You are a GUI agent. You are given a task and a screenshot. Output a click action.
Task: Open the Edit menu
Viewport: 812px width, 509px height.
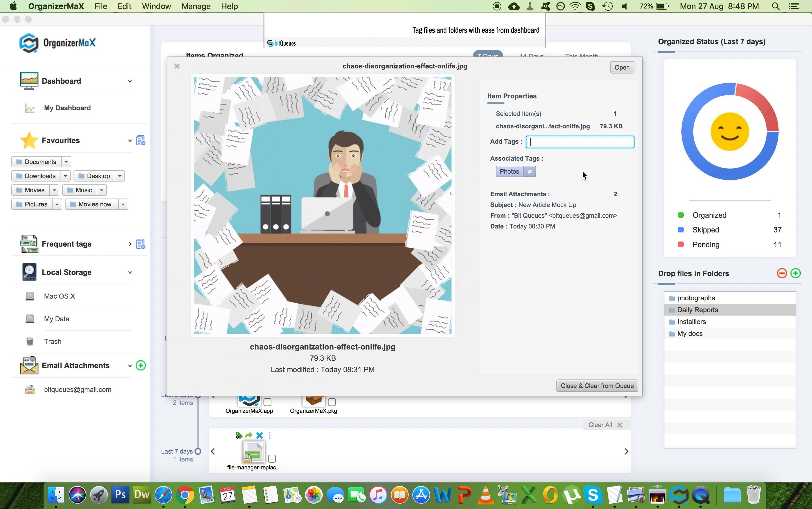[x=124, y=7]
